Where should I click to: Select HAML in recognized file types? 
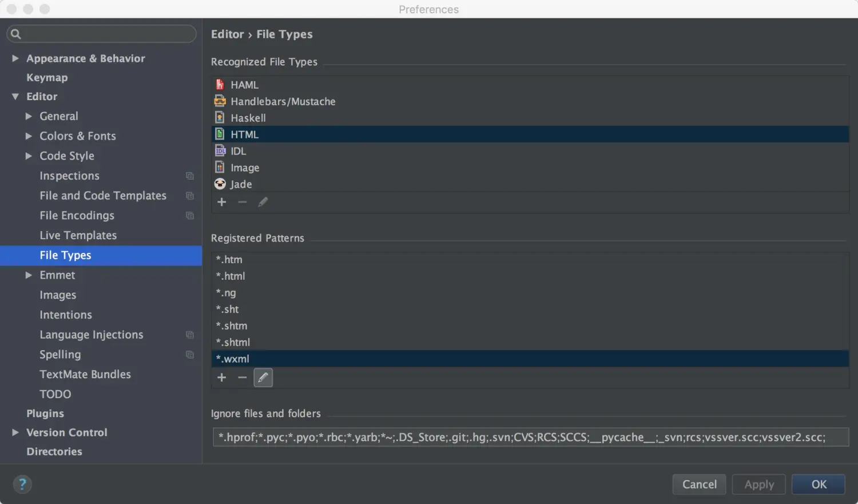(x=530, y=85)
